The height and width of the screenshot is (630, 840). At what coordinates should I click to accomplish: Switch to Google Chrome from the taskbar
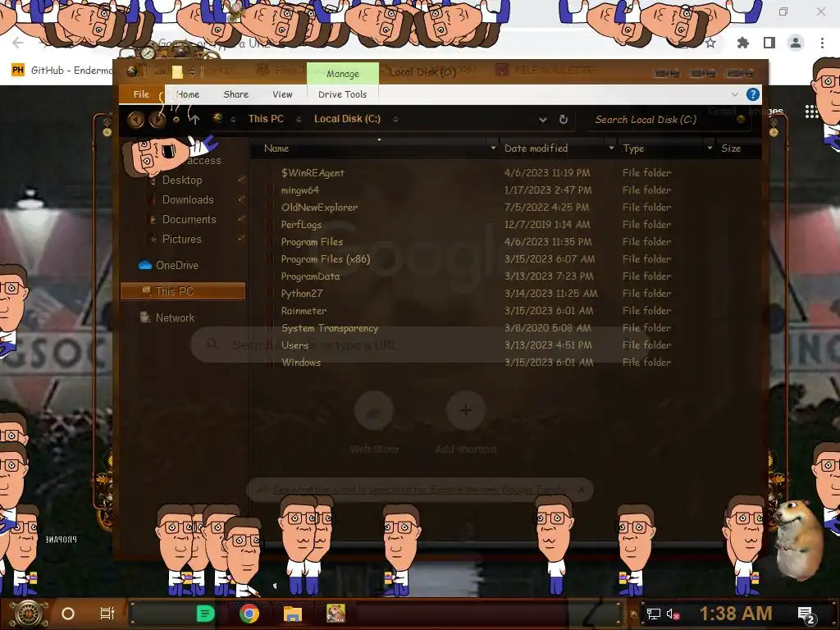tap(249, 614)
